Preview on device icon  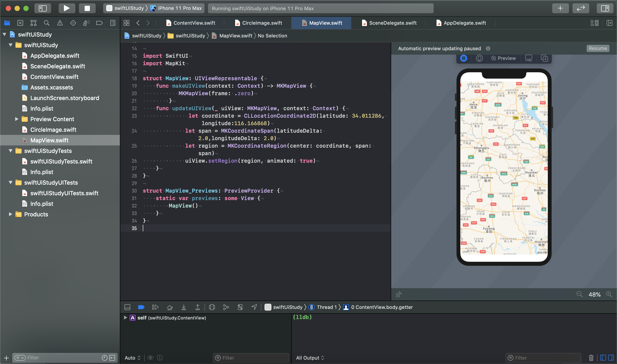pyautogui.click(x=528, y=58)
